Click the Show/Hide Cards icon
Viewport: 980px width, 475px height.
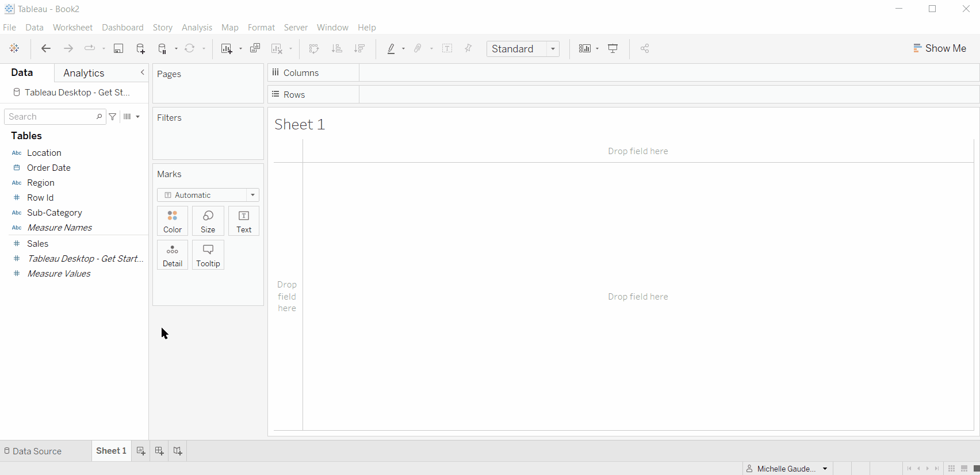[585, 49]
